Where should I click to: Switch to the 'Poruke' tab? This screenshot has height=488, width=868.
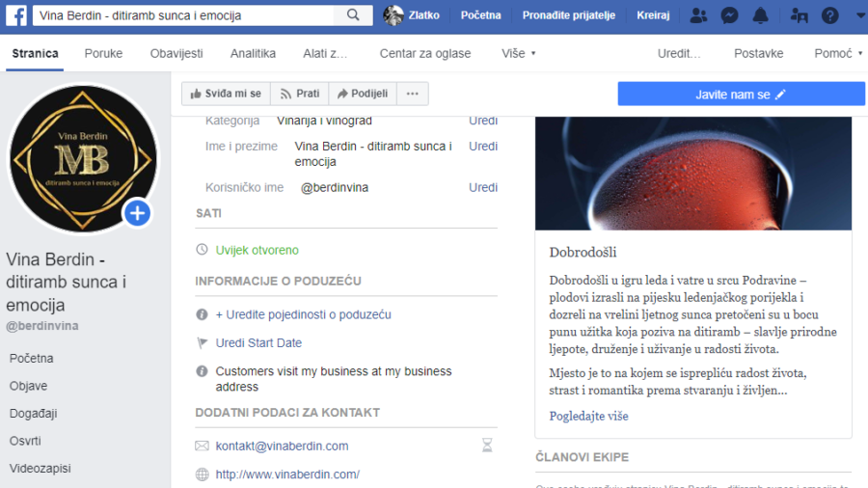click(103, 53)
